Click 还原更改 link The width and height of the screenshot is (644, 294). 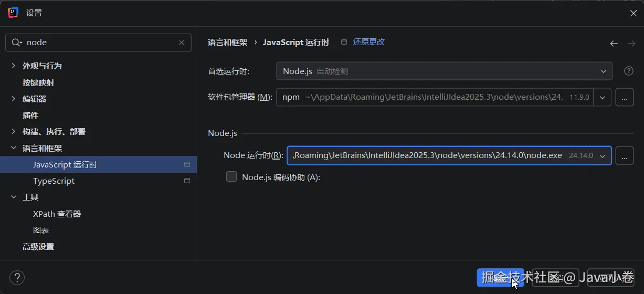[x=369, y=42]
